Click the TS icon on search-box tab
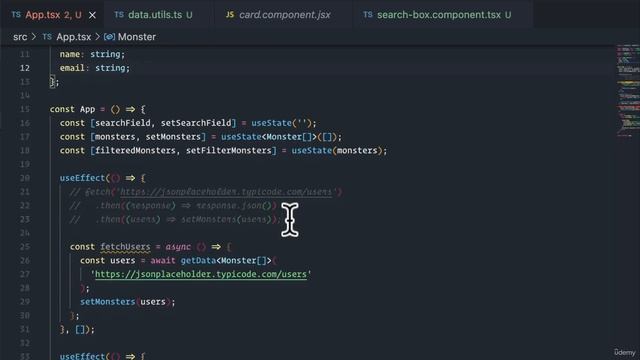This screenshot has width=640, height=360. 368,15
